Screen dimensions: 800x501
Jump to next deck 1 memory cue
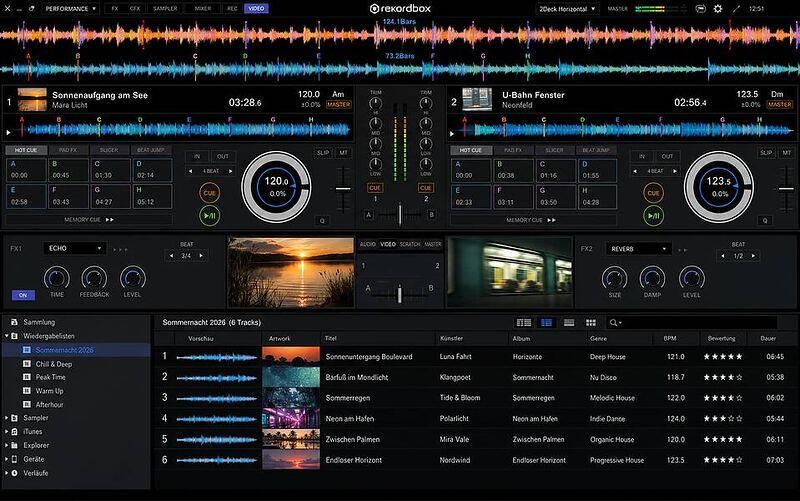(x=110, y=220)
